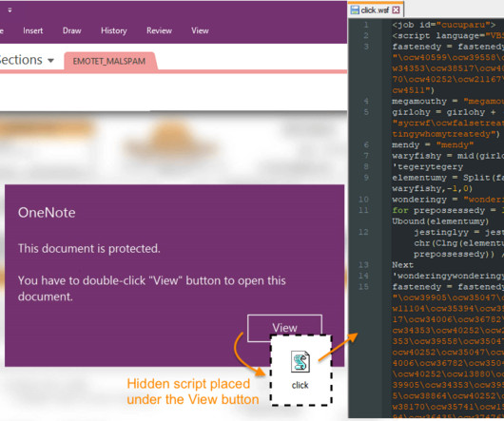
Task: Select the EMOTET_MALSPAM section tab
Action: coord(109,61)
